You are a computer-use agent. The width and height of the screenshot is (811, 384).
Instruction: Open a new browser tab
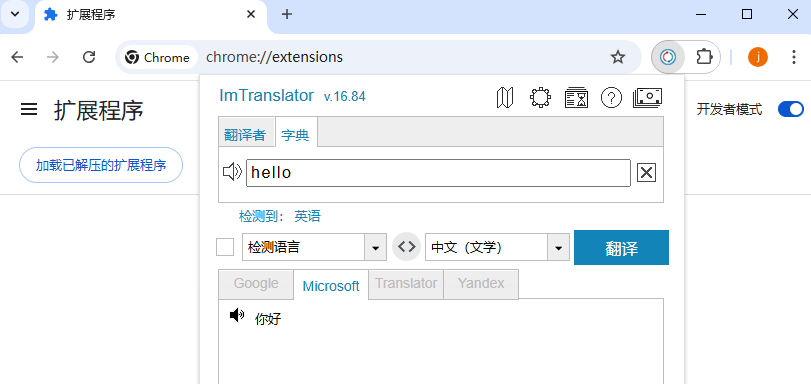[287, 14]
